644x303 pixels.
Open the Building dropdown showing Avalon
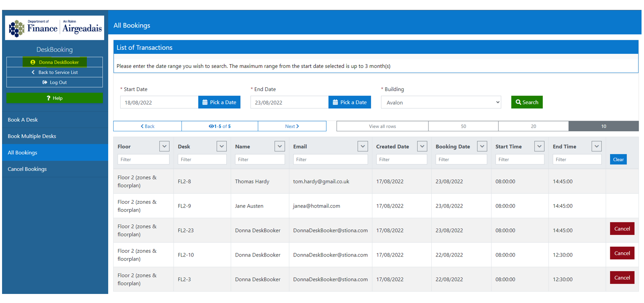click(441, 103)
